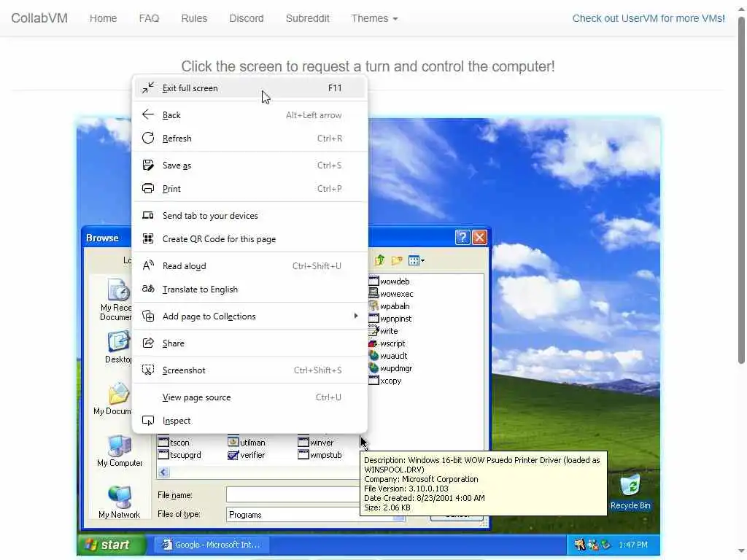Choose Save as in context menu
Viewport: 747px width, 560px height.
coord(249,166)
